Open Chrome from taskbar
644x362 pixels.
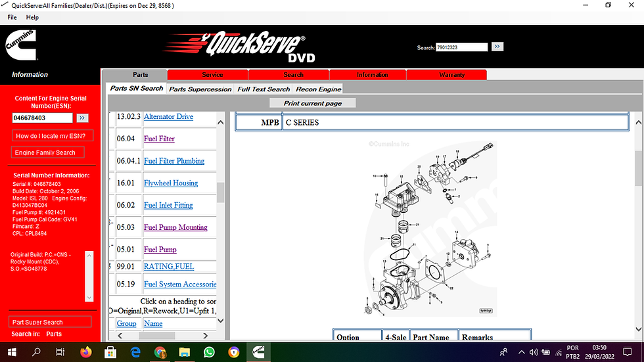(x=160, y=352)
